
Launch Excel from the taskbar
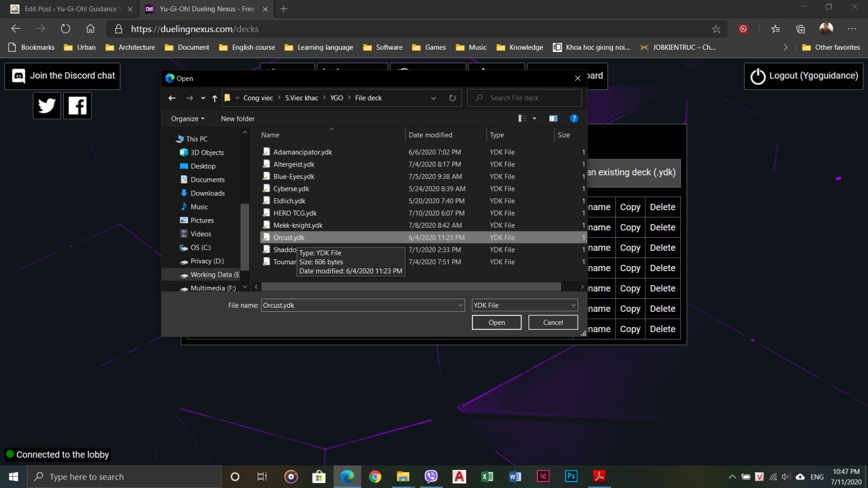[487, 476]
